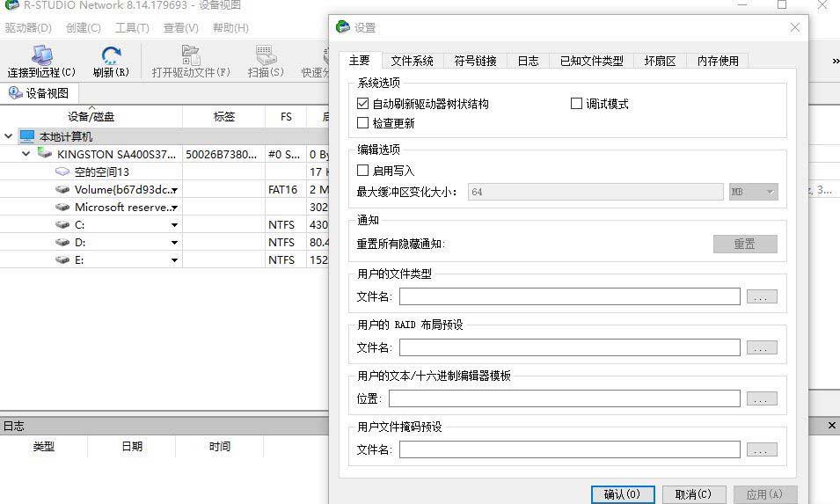The width and height of the screenshot is (840, 504).
Task: Click the log Date (日期) column header
Action: [x=132, y=446]
